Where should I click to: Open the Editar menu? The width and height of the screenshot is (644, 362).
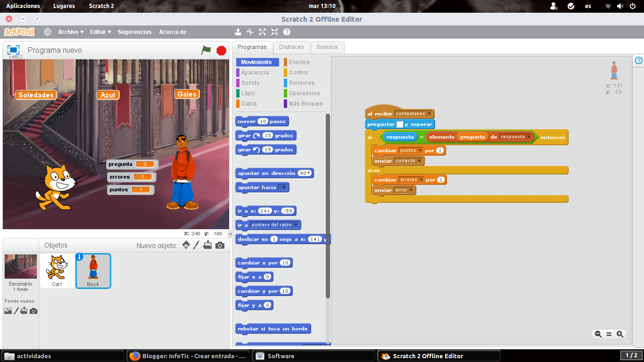tap(100, 32)
